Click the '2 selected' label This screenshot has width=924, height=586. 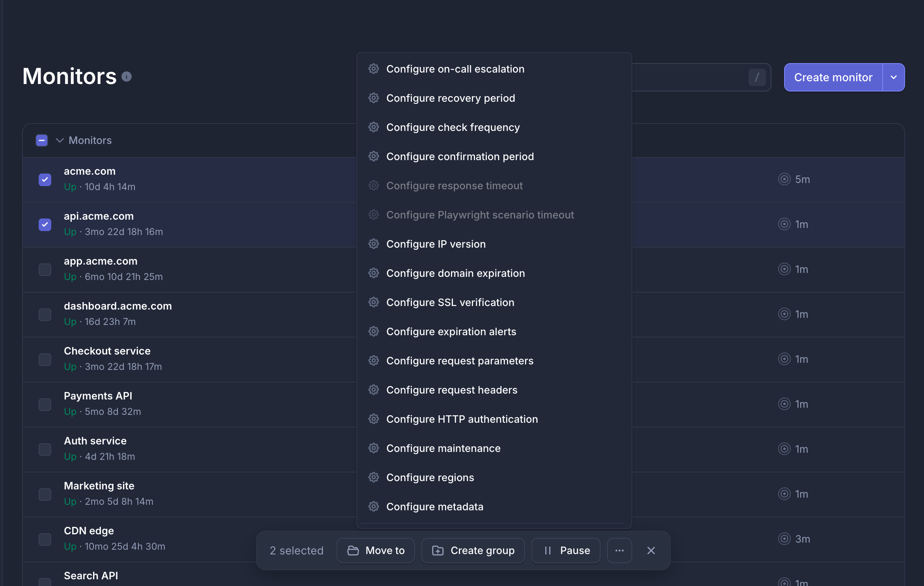(x=296, y=551)
